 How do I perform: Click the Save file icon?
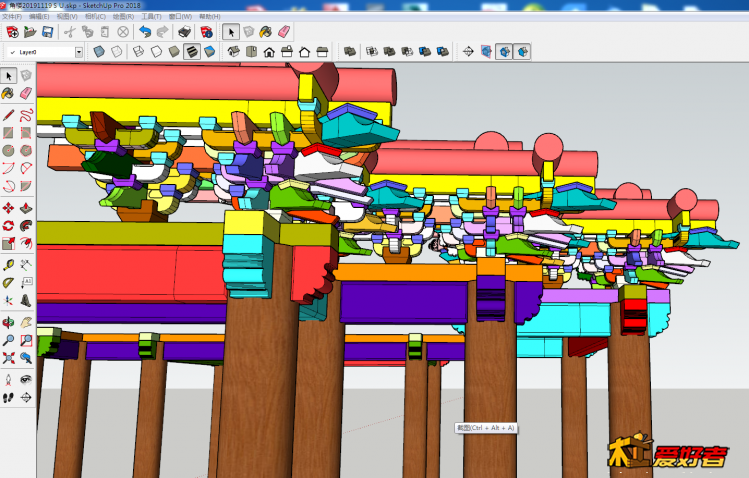coord(48,32)
